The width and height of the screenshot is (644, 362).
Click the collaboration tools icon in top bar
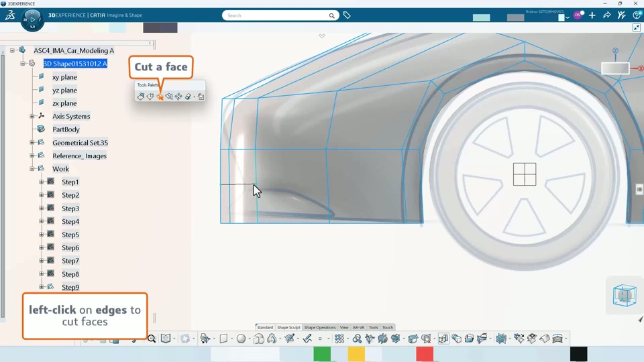[x=621, y=15]
